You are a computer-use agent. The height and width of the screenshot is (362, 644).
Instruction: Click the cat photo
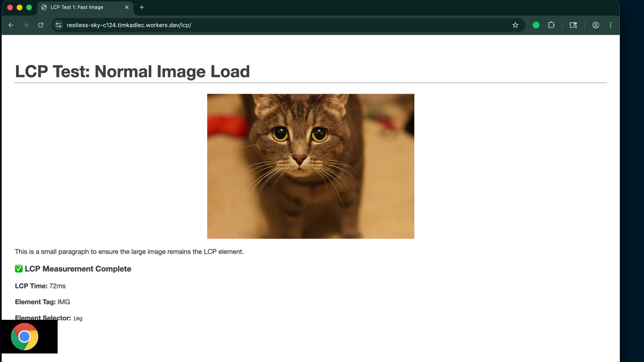click(x=310, y=166)
